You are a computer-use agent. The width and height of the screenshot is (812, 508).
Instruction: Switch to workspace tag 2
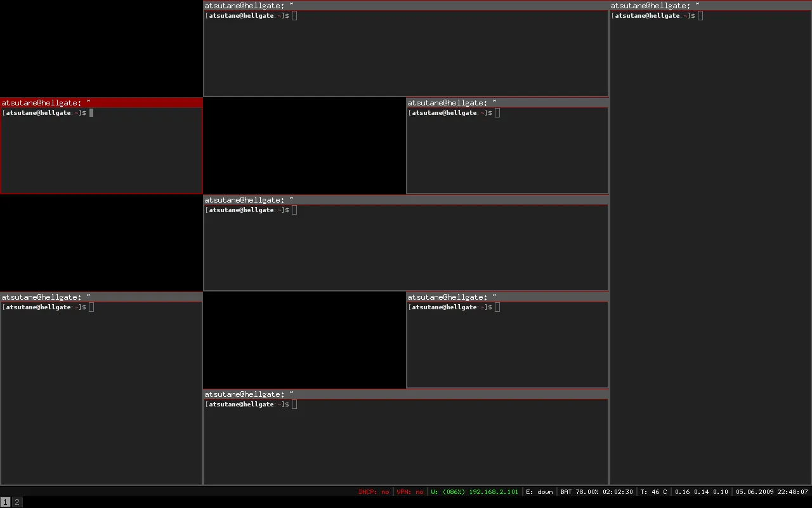coord(17,502)
